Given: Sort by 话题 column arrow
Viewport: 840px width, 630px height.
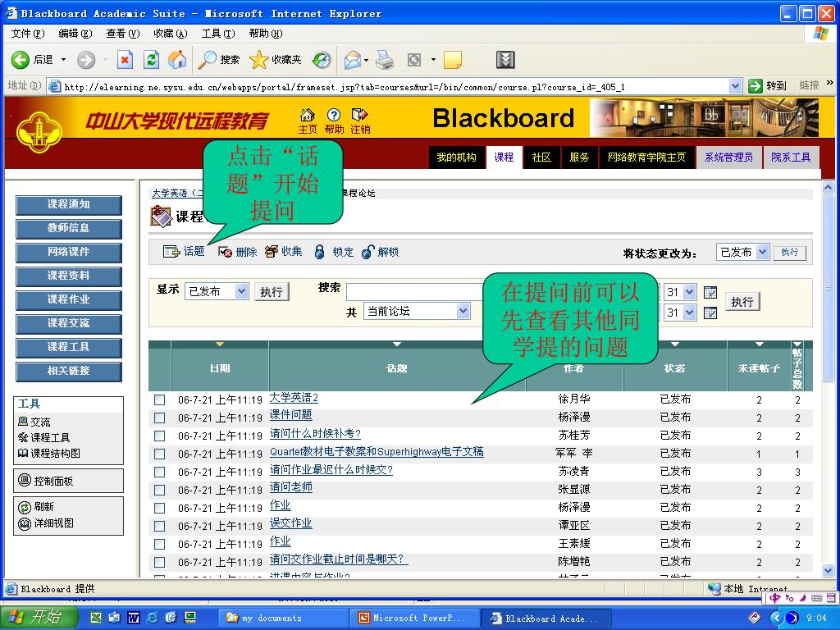Looking at the screenshot, I should 397,344.
